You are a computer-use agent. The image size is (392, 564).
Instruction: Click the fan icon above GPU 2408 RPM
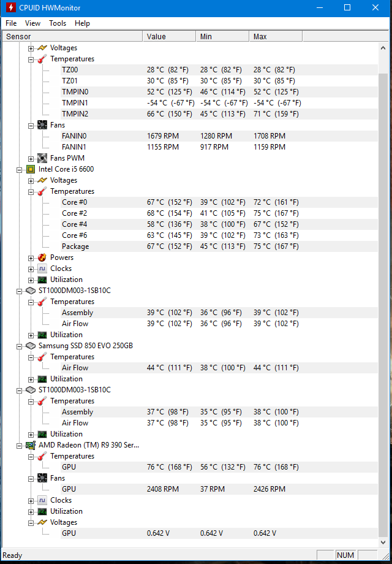[x=42, y=478]
